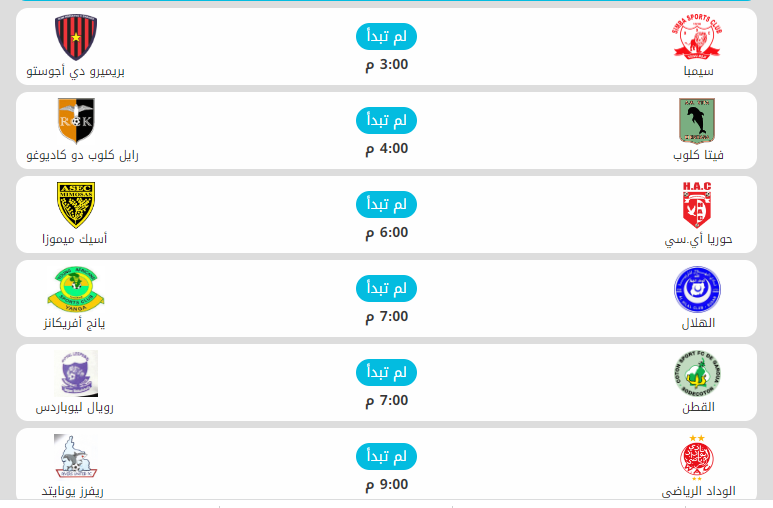Select the ASEC Mimosas yellow-black crest
Image resolution: width=773 pixels, height=508 pixels.
[75, 205]
